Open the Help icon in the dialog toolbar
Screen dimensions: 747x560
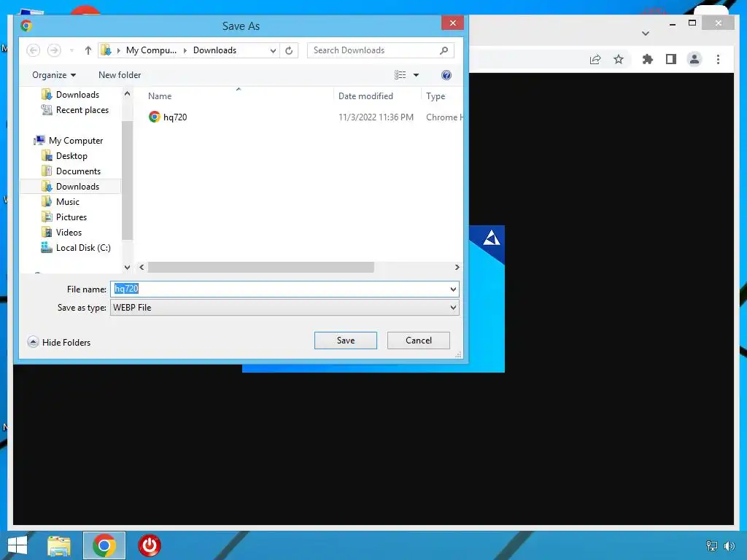(x=446, y=75)
